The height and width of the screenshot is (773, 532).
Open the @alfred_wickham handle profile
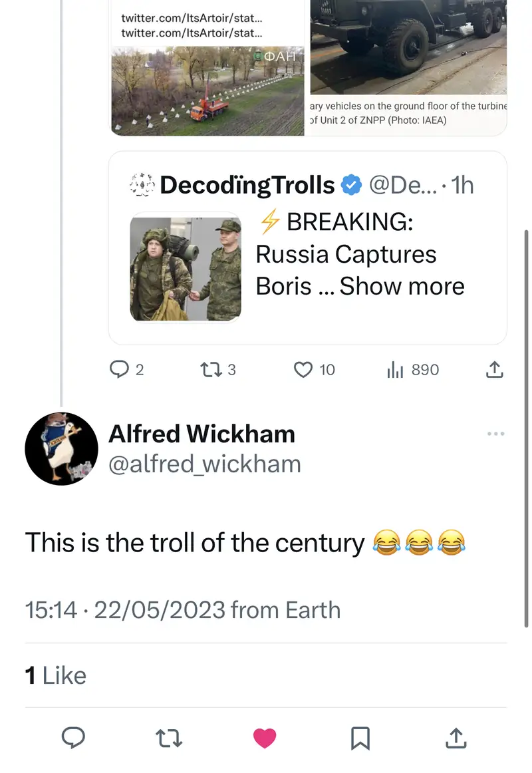tap(204, 464)
